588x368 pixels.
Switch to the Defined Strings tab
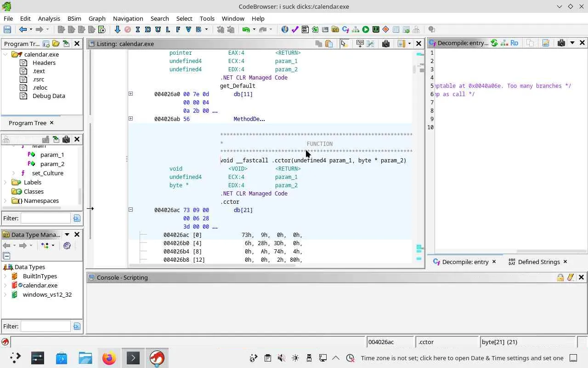click(x=538, y=262)
